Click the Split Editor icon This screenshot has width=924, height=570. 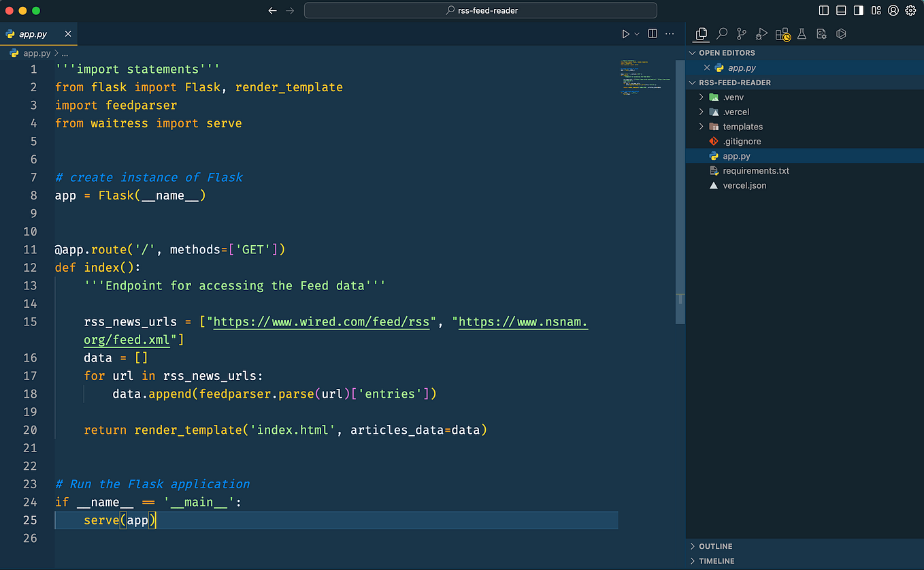click(x=653, y=33)
